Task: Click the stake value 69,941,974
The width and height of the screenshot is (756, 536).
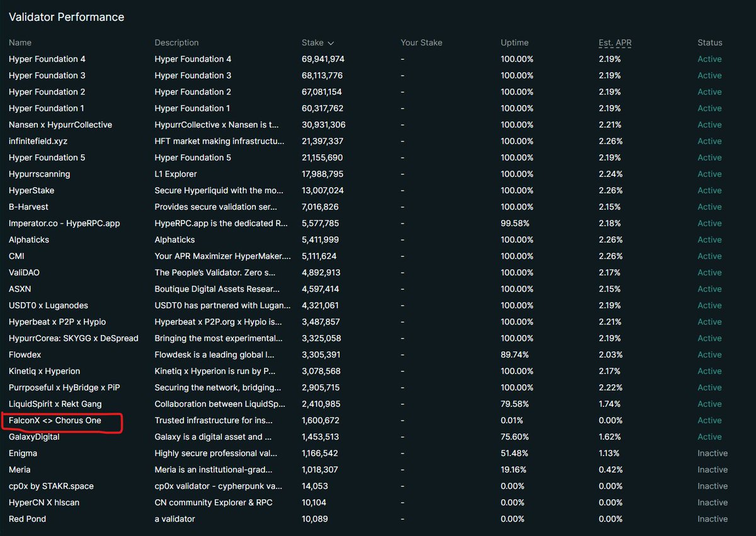Action: point(323,59)
